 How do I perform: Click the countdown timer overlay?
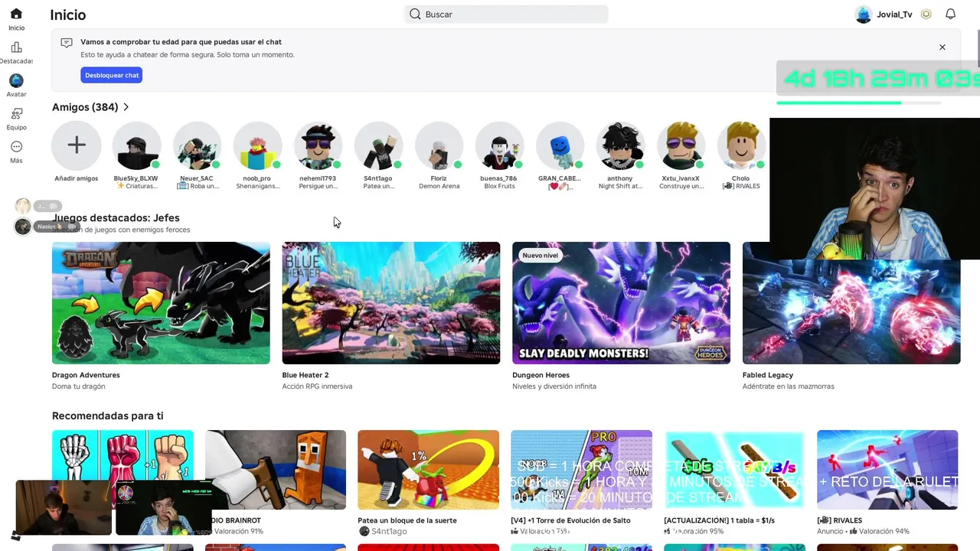coord(878,80)
